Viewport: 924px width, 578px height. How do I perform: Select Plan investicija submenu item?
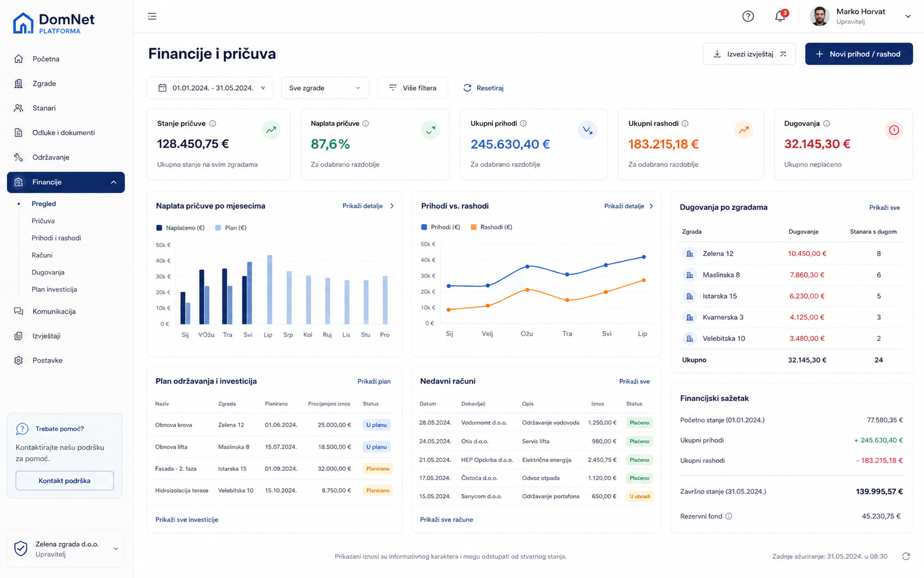[54, 289]
